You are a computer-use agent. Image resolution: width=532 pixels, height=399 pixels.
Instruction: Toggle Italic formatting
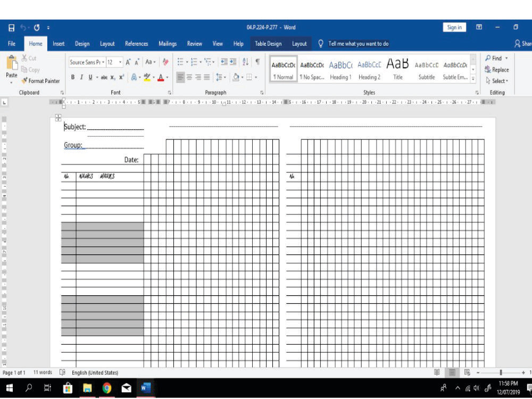coord(81,77)
